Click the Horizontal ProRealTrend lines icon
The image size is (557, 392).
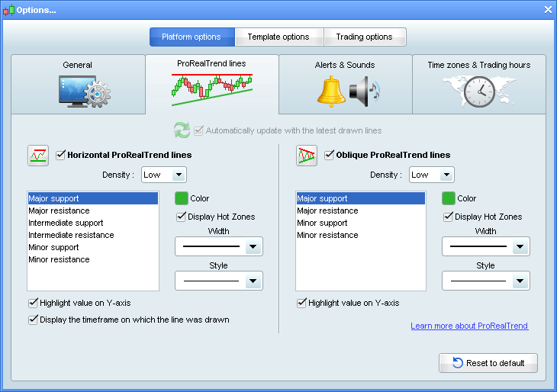click(x=38, y=156)
